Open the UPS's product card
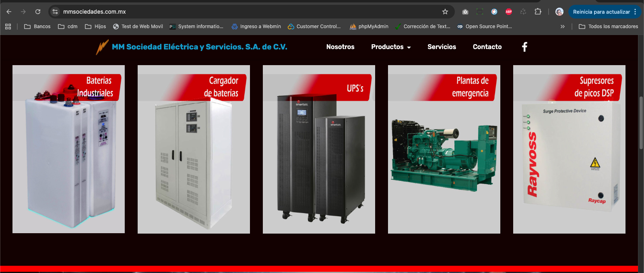This screenshot has height=273, width=644. click(x=319, y=149)
